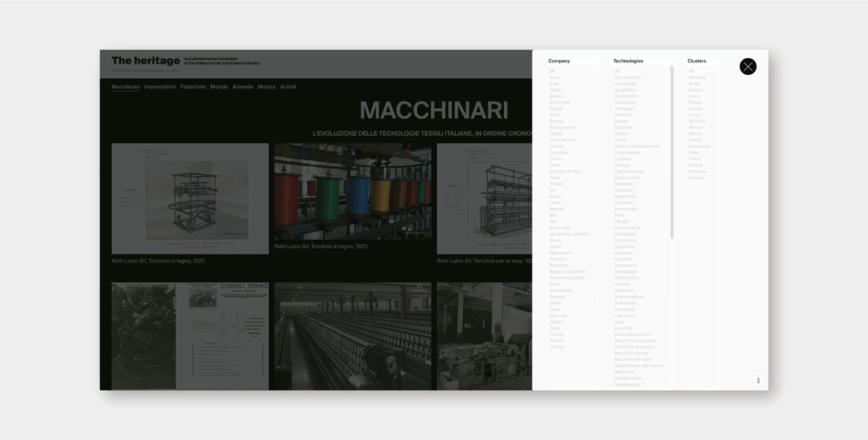868x440 pixels.
Task: Choose Ms printing solutions company filter
Action: (x=569, y=234)
